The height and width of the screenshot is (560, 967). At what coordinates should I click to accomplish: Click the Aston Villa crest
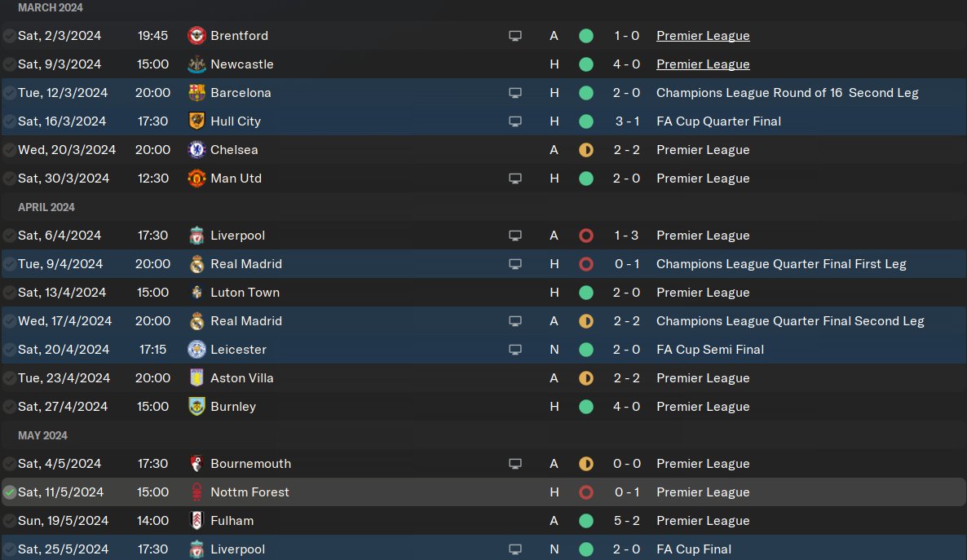[196, 378]
